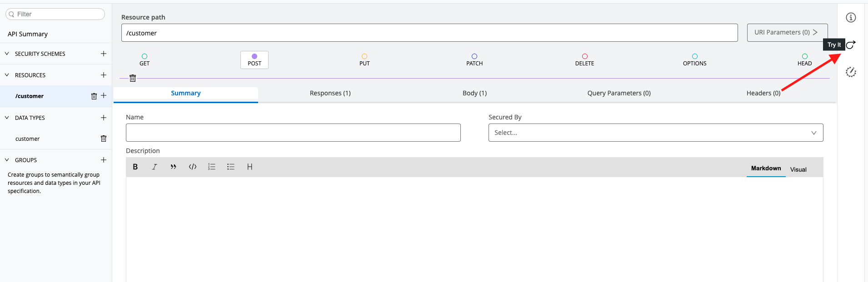Insert numbered list in description
868x282 pixels.
coord(211,167)
